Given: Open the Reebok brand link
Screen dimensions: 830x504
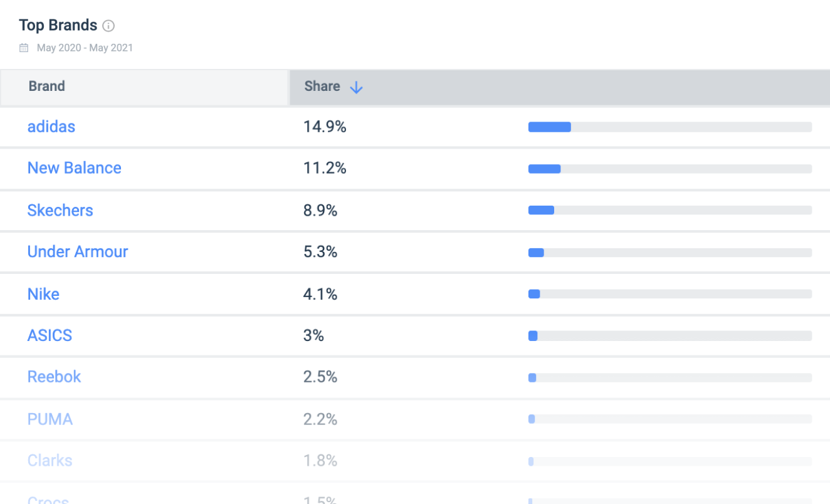Looking at the screenshot, I should [x=54, y=377].
